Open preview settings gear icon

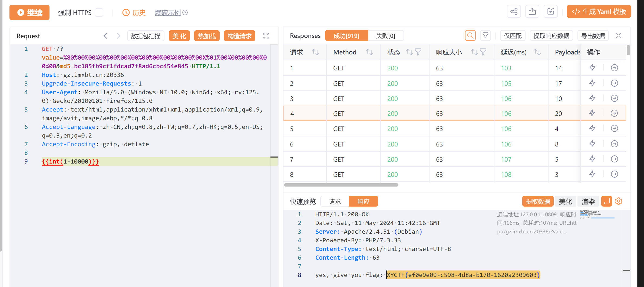pos(619,201)
